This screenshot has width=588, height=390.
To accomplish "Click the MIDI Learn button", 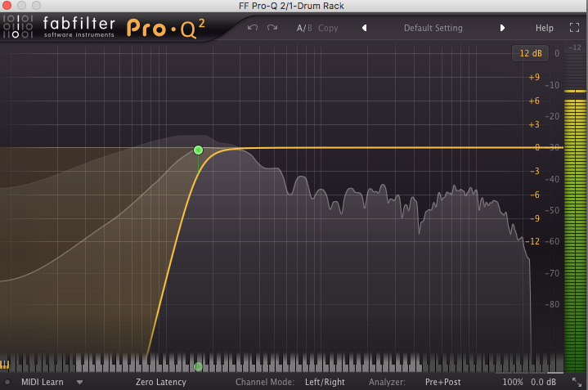I will coord(43,382).
